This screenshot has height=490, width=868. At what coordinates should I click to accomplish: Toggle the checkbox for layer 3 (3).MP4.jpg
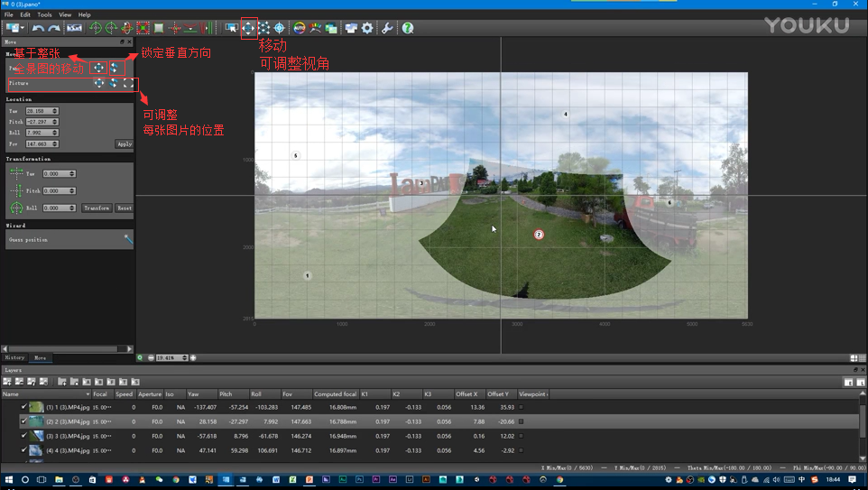[x=24, y=436]
